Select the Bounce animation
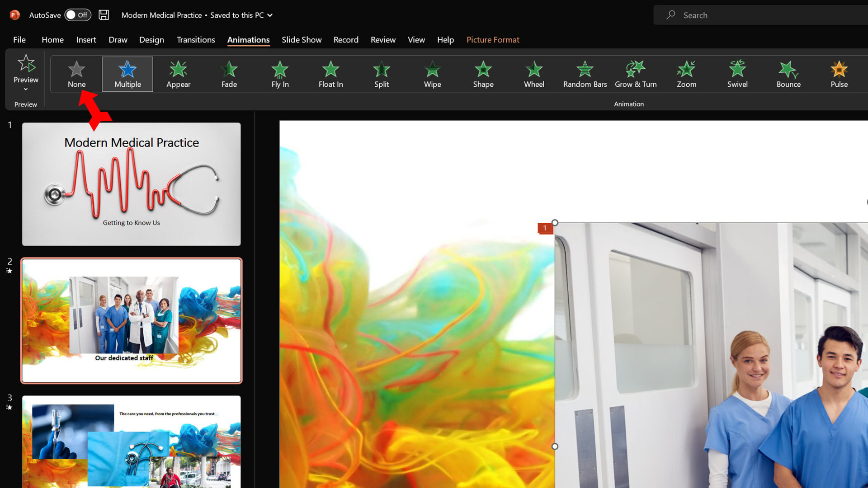 click(788, 75)
